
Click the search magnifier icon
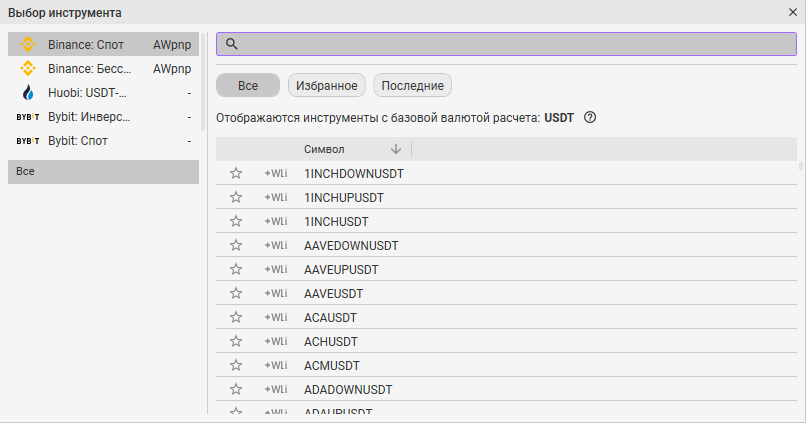tap(232, 44)
